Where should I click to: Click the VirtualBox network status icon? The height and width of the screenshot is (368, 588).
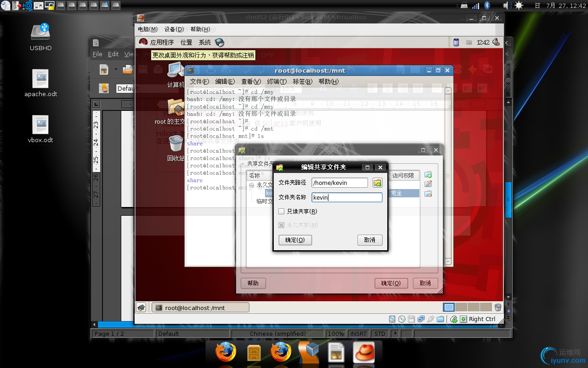[421, 319]
